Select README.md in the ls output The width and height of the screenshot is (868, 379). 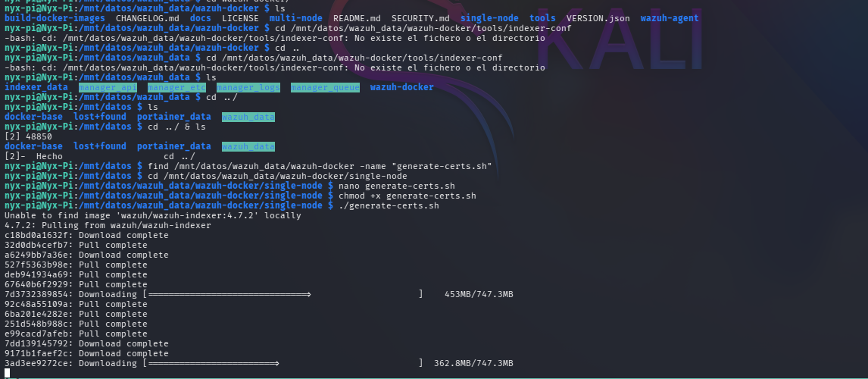tap(357, 18)
